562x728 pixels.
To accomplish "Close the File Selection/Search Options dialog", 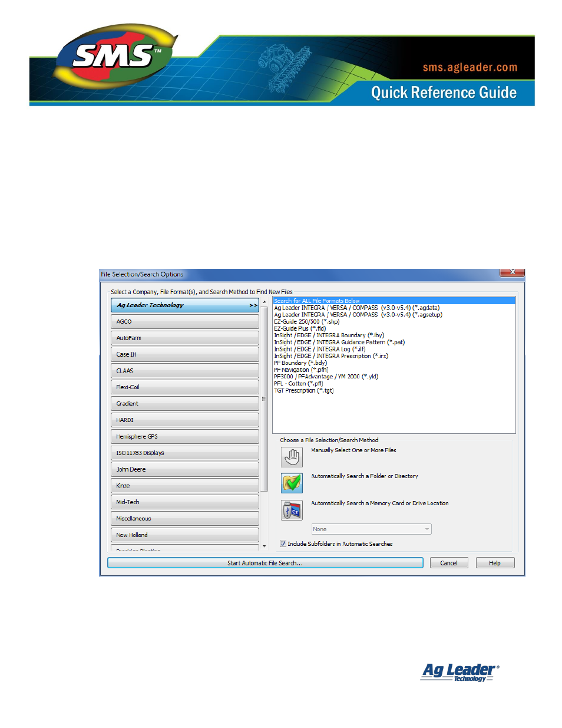I will point(512,272).
